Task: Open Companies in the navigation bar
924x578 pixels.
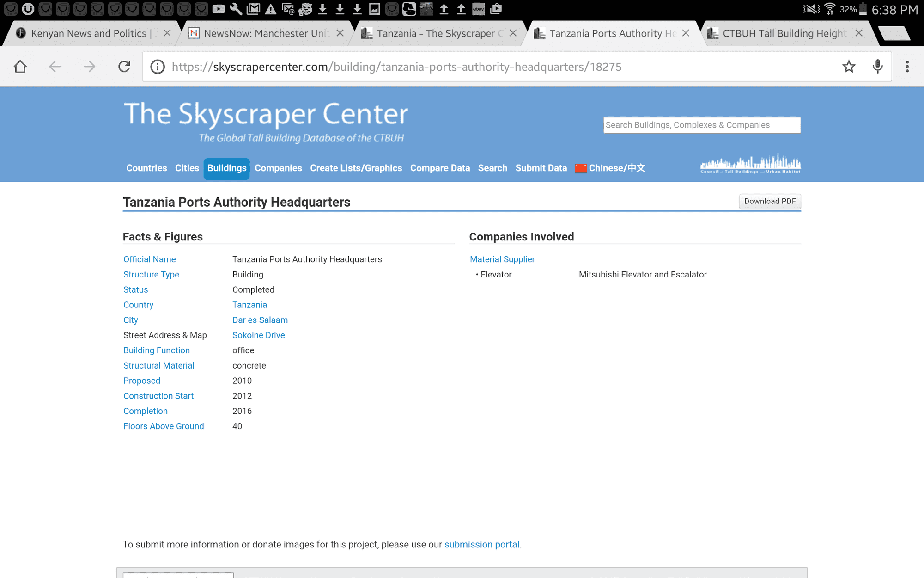Action: click(278, 168)
